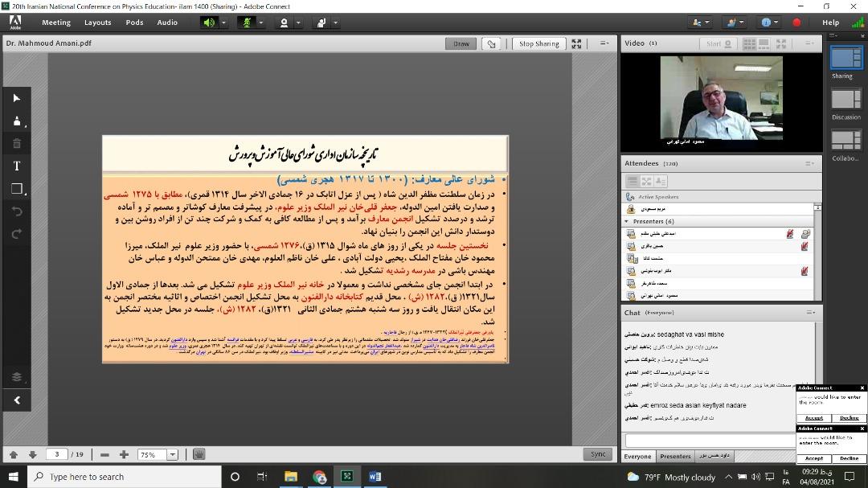Select the arrow pointer whiteboard tool
Screen dimensions: 868x488
click(16, 98)
